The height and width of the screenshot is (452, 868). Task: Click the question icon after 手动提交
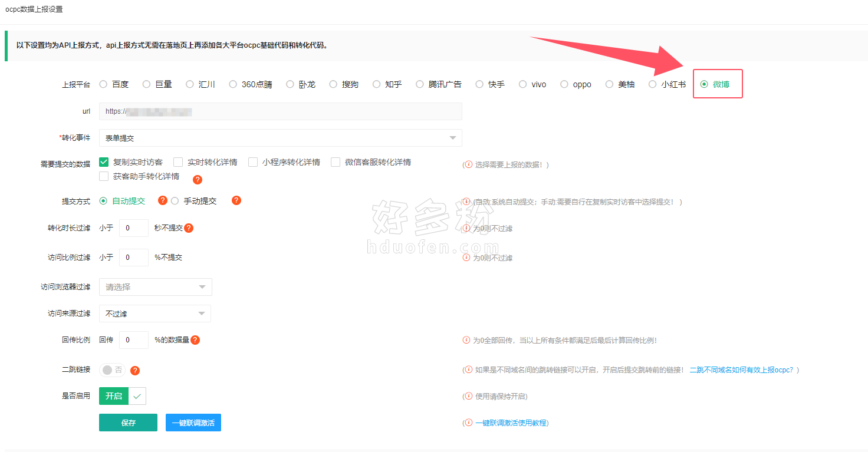pyautogui.click(x=236, y=200)
